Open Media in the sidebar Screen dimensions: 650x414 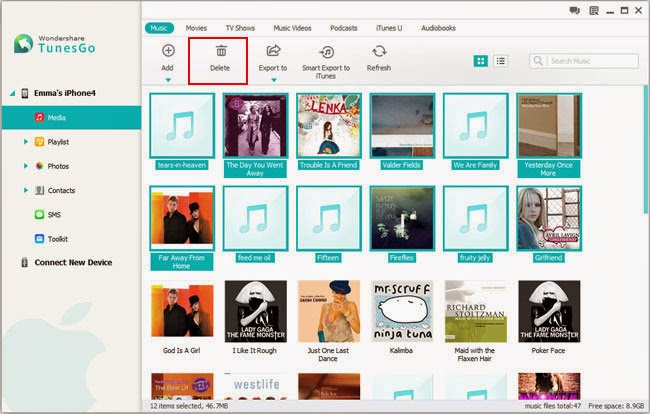[71, 118]
